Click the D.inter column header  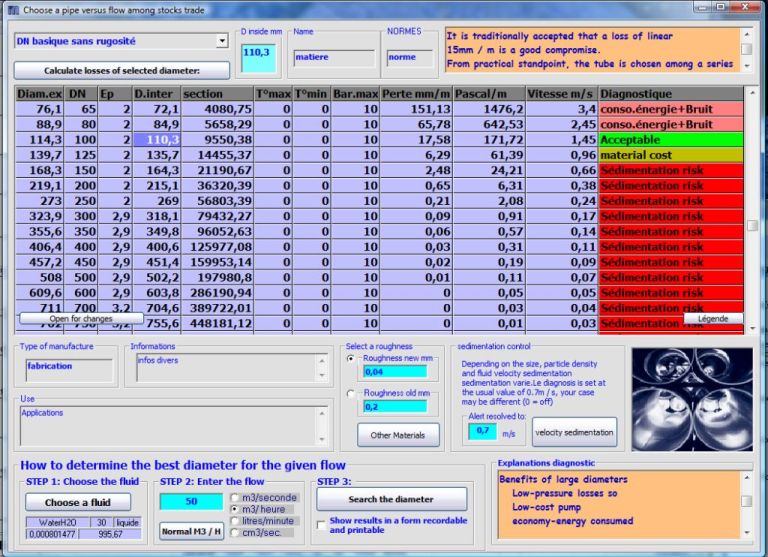click(157, 94)
